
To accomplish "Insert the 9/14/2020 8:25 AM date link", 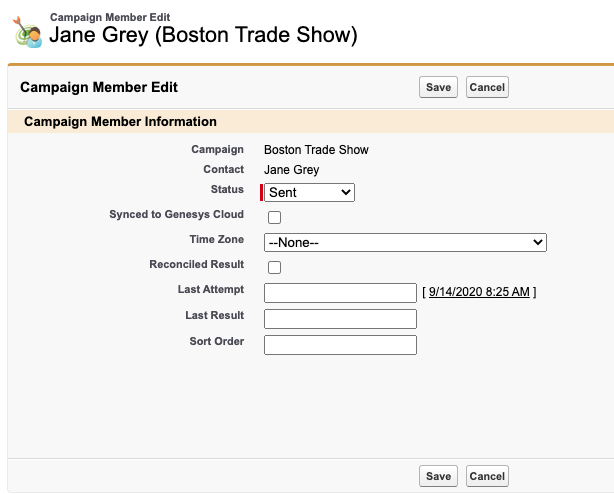I will [479, 292].
